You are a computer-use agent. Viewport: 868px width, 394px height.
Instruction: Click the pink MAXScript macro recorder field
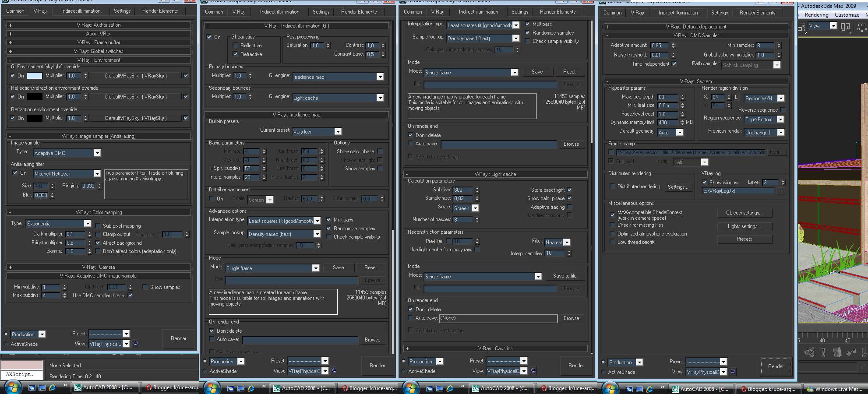tap(22, 365)
